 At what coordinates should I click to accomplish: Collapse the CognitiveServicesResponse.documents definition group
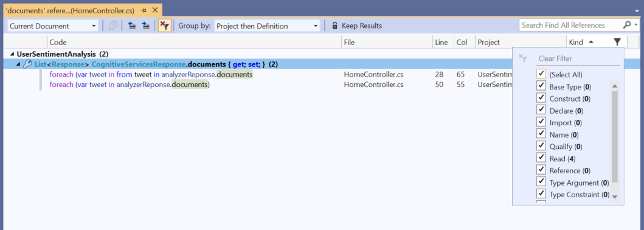tap(18, 64)
